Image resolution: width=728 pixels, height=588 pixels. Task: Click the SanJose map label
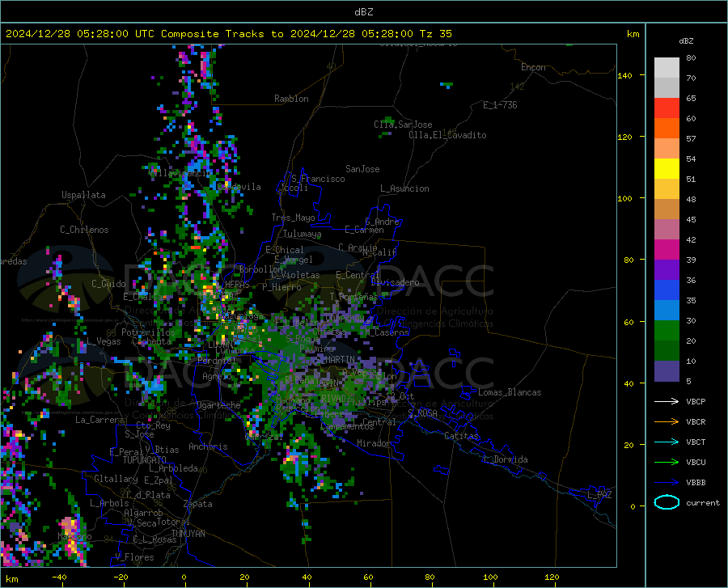[x=362, y=169]
